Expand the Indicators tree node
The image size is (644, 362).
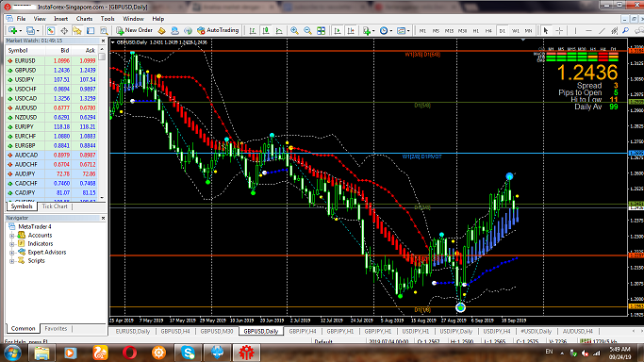pyautogui.click(x=12, y=244)
